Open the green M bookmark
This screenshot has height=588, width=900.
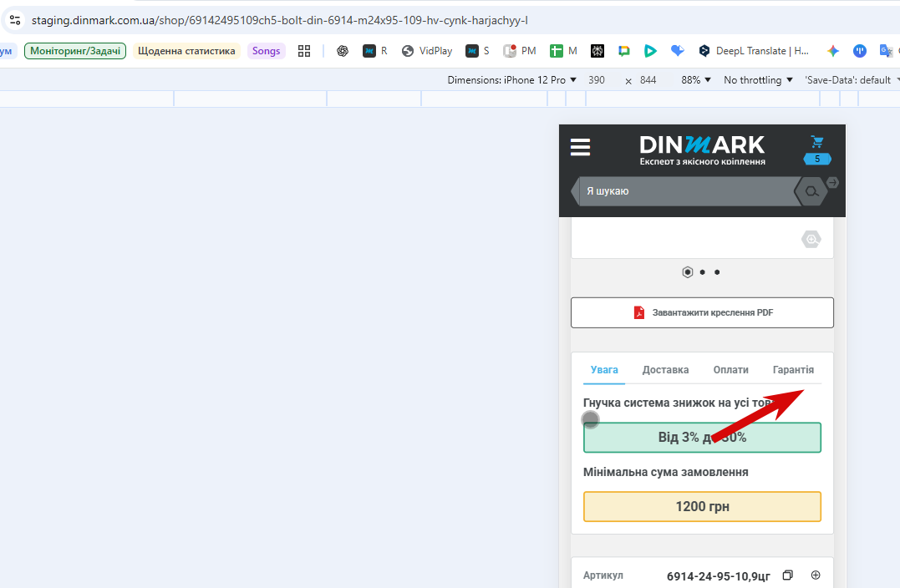pos(563,51)
